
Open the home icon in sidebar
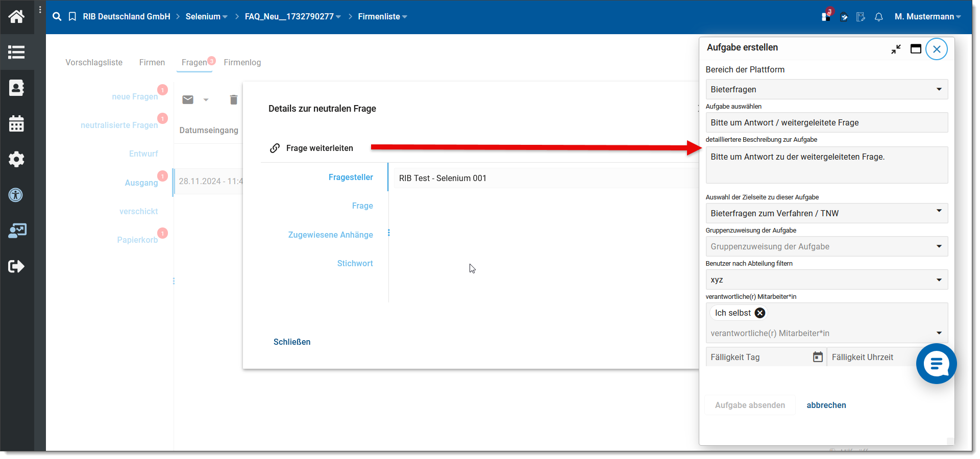coord(16,17)
